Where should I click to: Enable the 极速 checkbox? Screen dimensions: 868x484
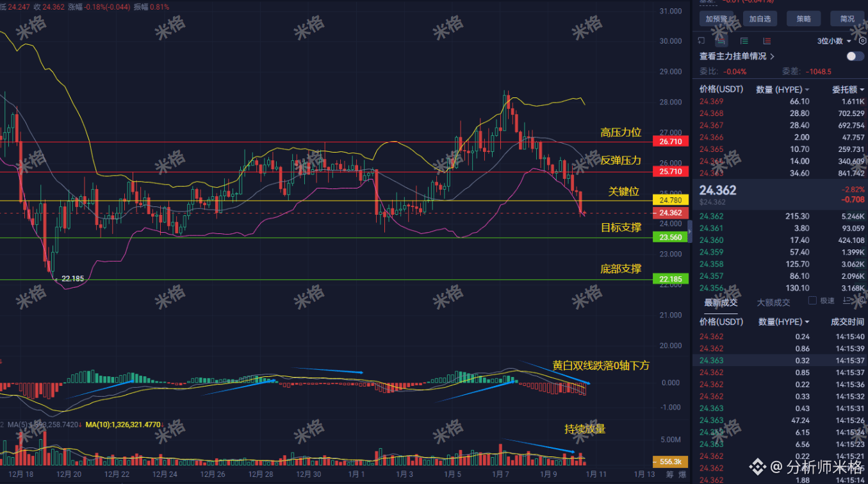point(812,301)
